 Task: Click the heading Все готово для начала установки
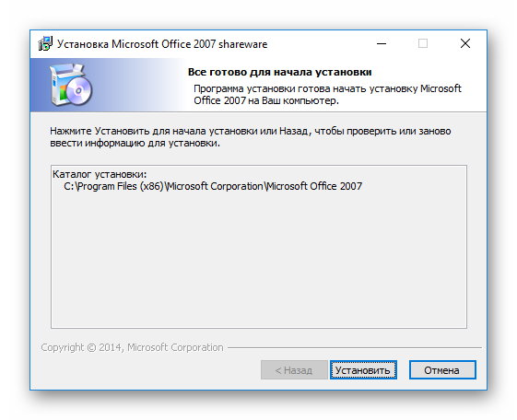click(279, 72)
